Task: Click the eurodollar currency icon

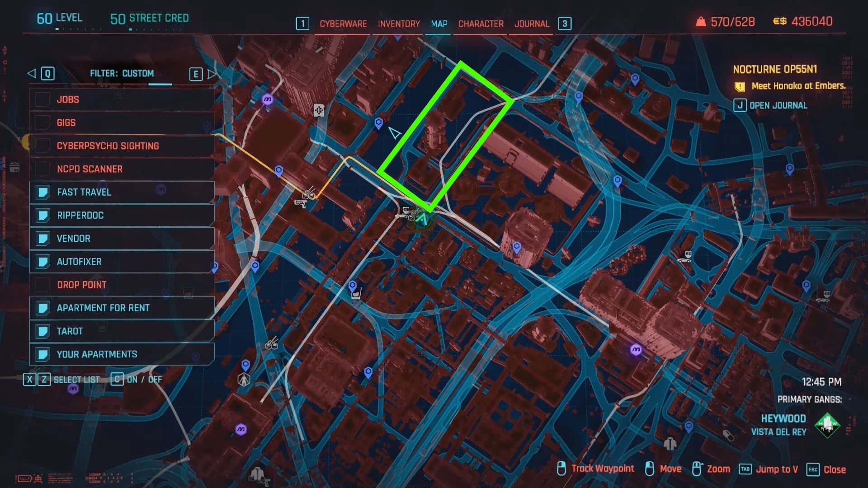Action: click(780, 21)
